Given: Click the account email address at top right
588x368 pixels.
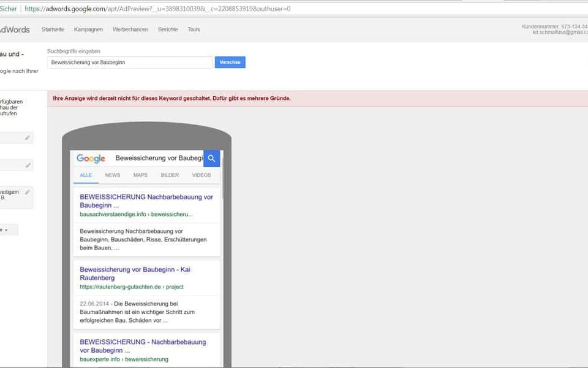Looking at the screenshot, I should (x=560, y=33).
